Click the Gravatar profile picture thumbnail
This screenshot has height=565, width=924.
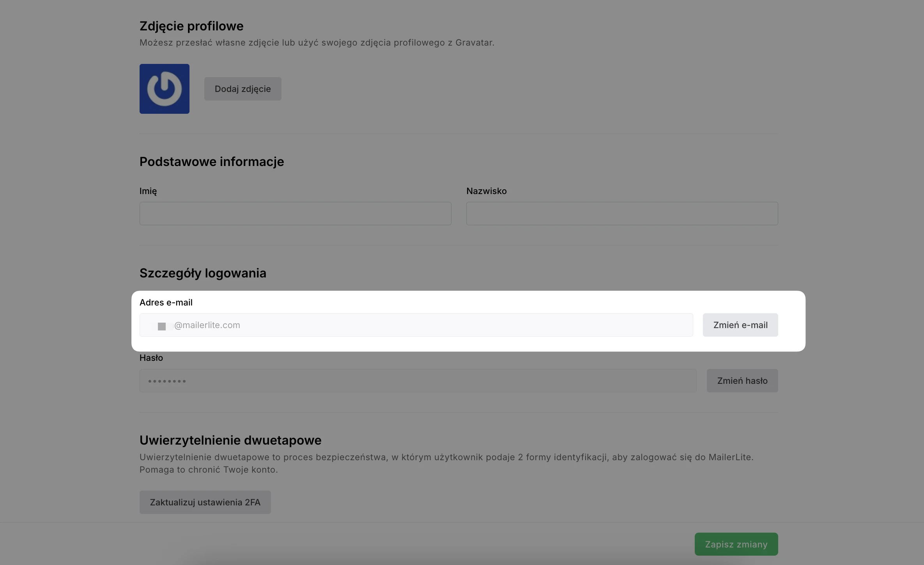point(164,89)
